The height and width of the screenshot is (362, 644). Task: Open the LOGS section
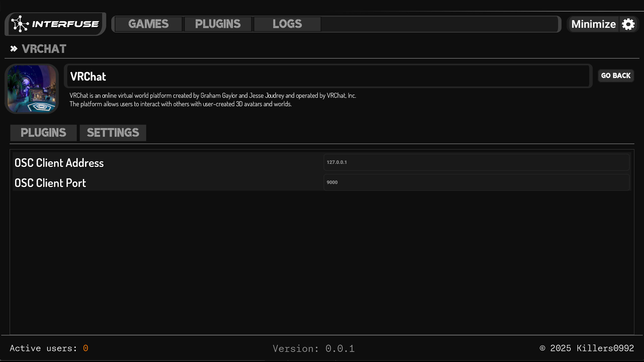287,24
